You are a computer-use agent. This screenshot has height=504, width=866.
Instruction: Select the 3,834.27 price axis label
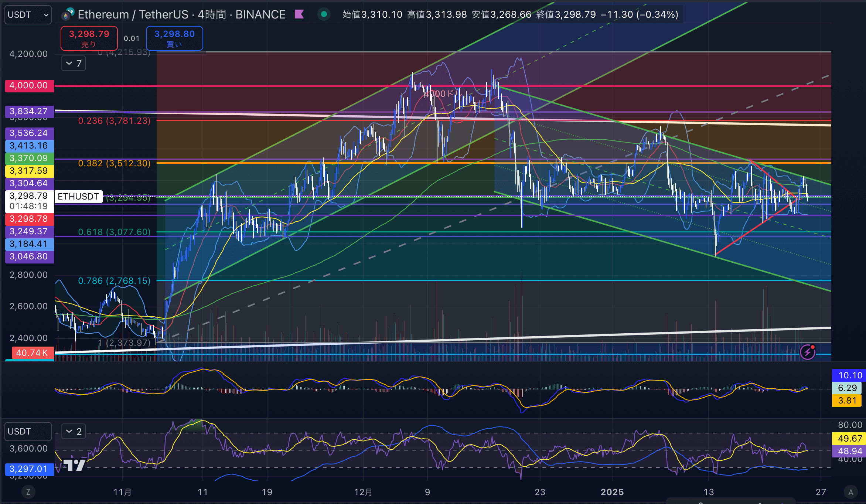[30, 111]
